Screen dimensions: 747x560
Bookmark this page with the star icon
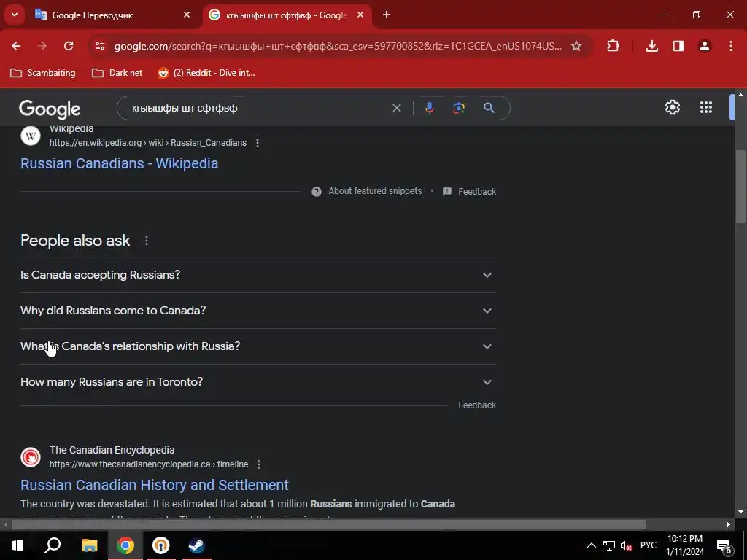click(576, 46)
